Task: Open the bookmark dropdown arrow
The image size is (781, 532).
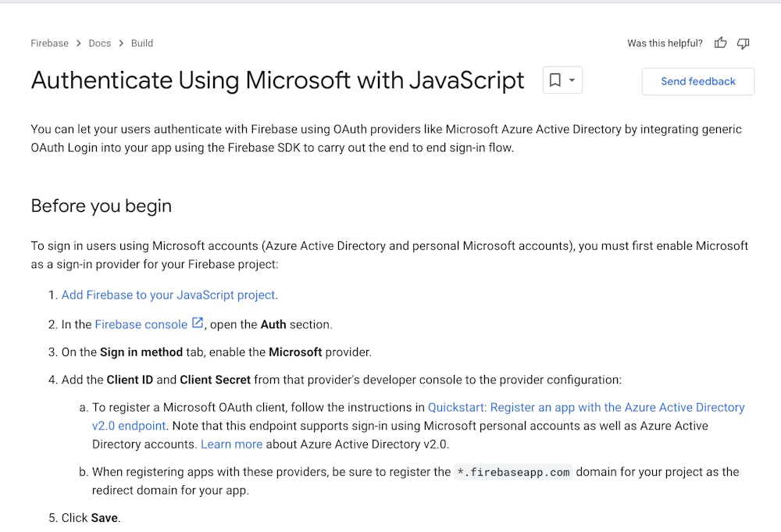Action: click(x=572, y=80)
